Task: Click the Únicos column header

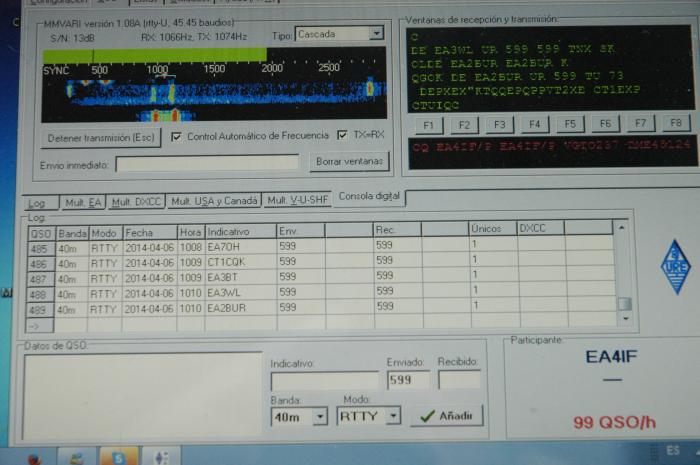Action: pos(493,228)
